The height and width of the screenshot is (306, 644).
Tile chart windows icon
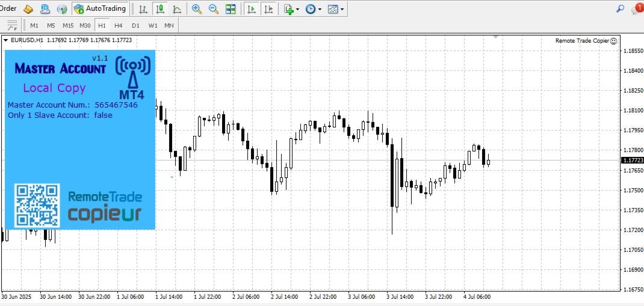[x=231, y=8]
